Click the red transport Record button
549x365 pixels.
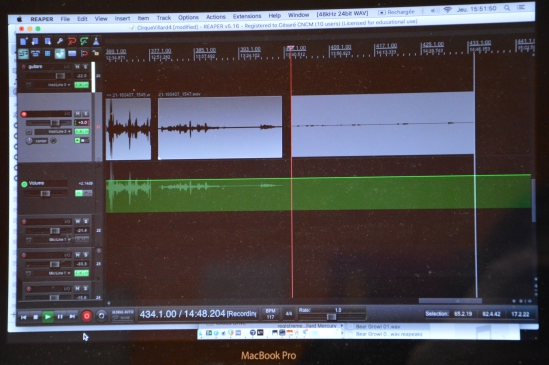coord(86,316)
